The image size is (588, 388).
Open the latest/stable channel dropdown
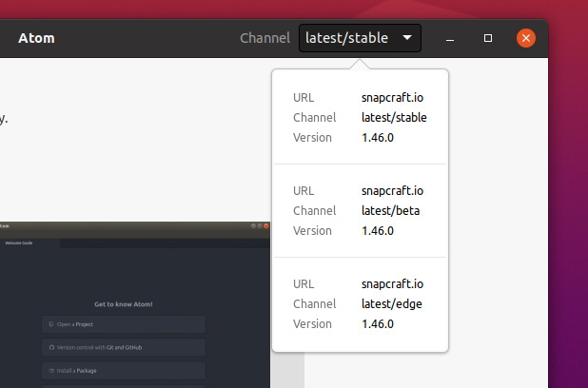click(x=360, y=38)
